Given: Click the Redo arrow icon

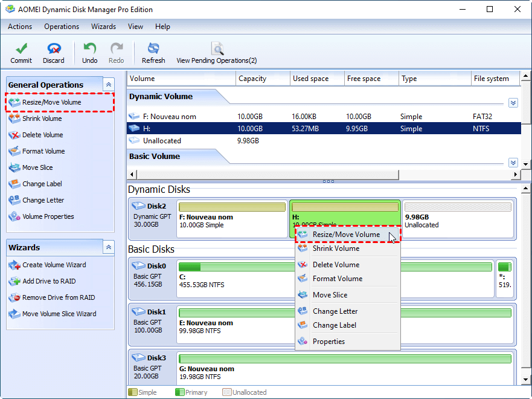Looking at the screenshot, I should pyautogui.click(x=117, y=48).
